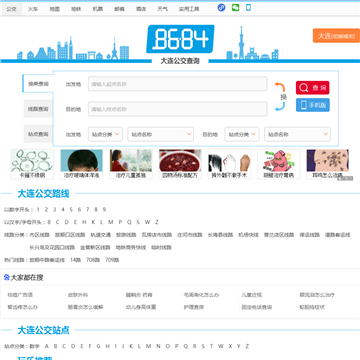Click route letter index link Z

pos(157,222)
